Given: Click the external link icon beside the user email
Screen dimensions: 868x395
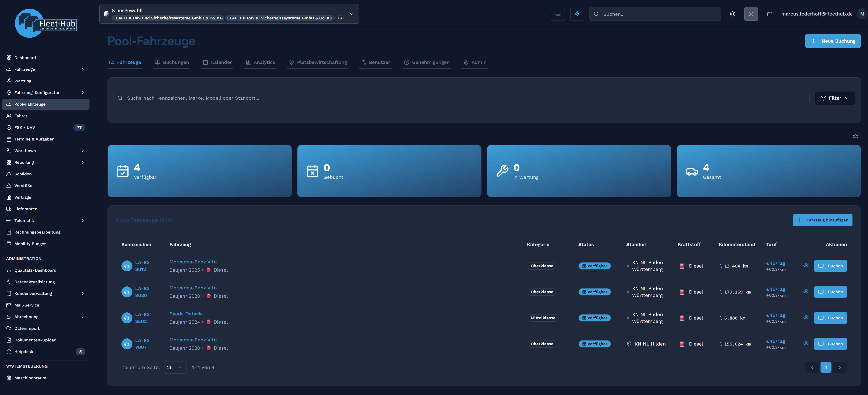Looking at the screenshot, I should click(x=769, y=14).
